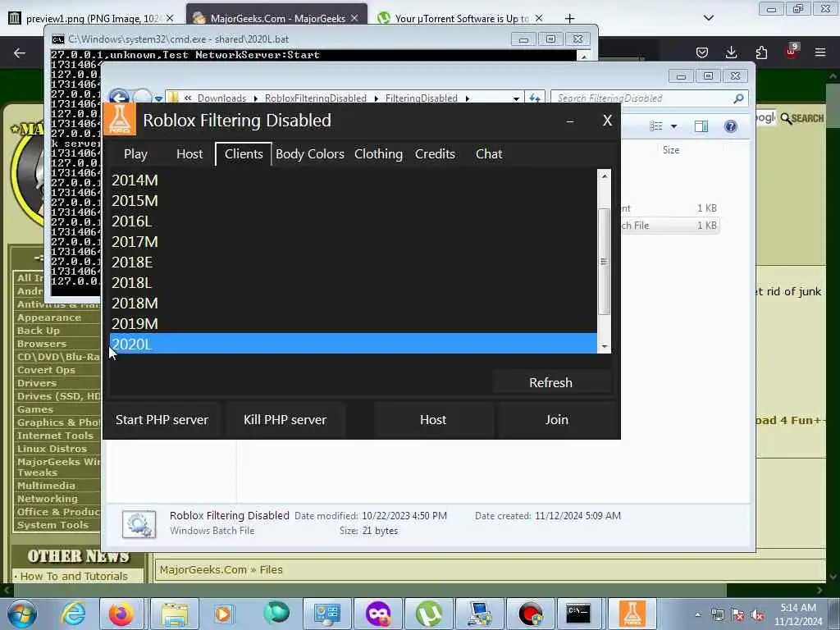The image size is (840, 630).
Task: Choose the 2016L client entry
Action: [353, 221]
